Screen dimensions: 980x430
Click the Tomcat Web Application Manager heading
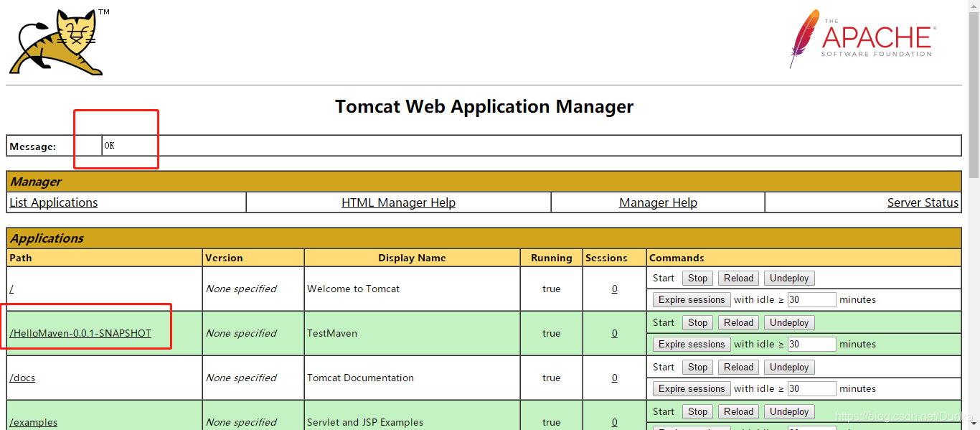click(x=484, y=106)
